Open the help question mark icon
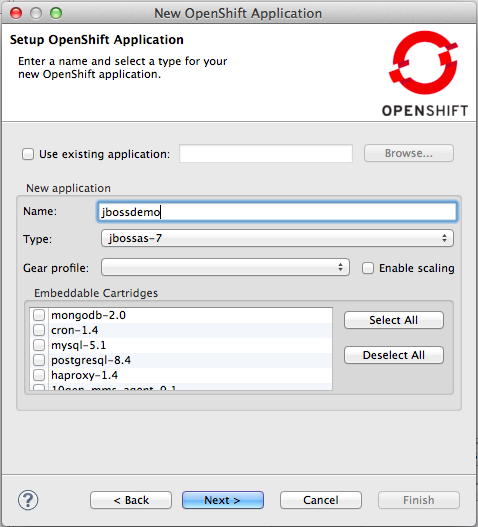Image resolution: width=478 pixels, height=527 pixels. (x=28, y=500)
